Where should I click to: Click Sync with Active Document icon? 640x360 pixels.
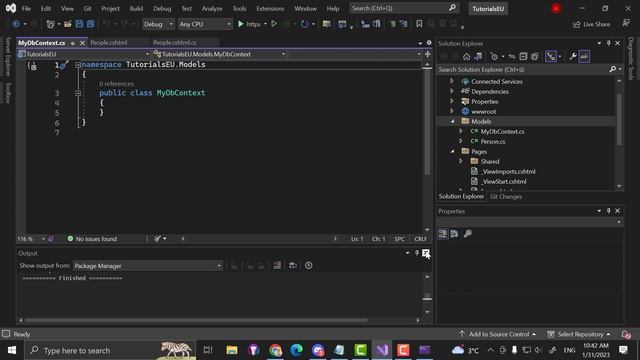coord(511,56)
